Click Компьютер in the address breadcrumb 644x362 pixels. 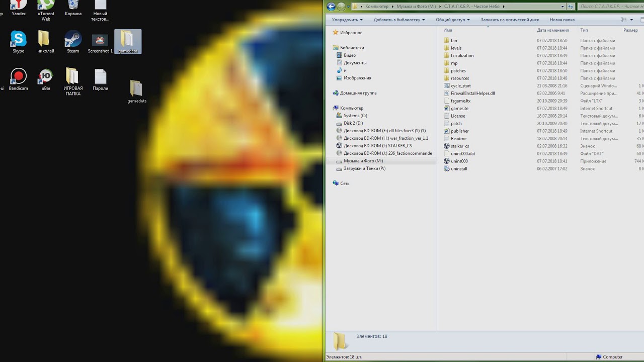click(x=377, y=7)
